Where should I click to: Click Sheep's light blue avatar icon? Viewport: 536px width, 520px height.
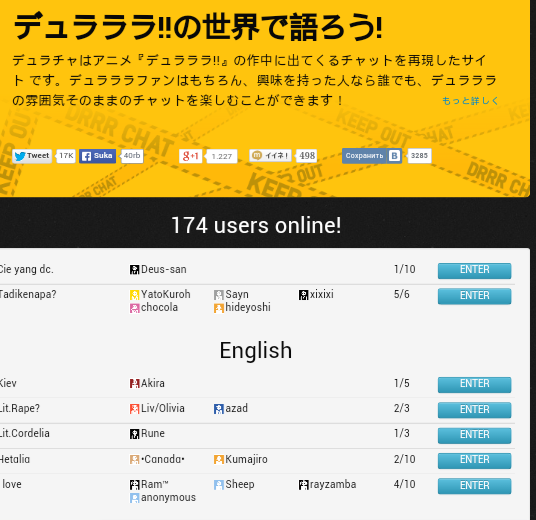tap(219, 485)
